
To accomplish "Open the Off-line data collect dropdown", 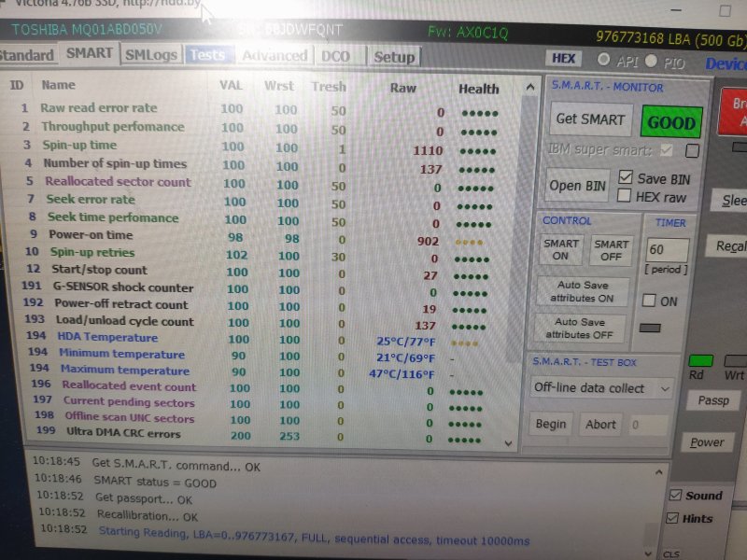I will pos(602,388).
